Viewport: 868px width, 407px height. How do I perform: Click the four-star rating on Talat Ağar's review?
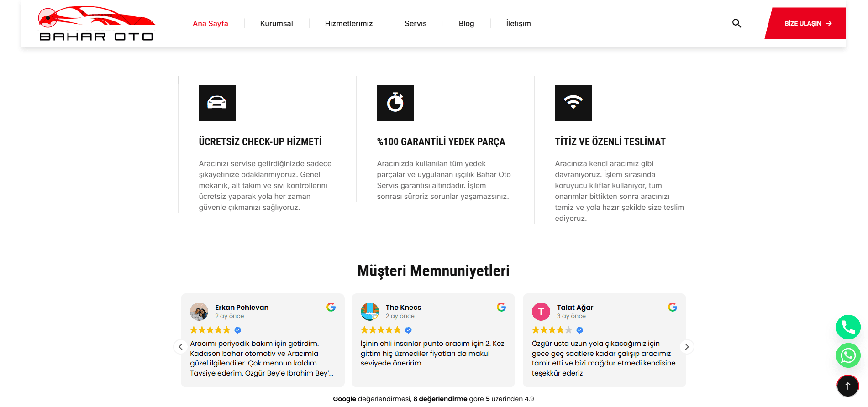point(552,330)
